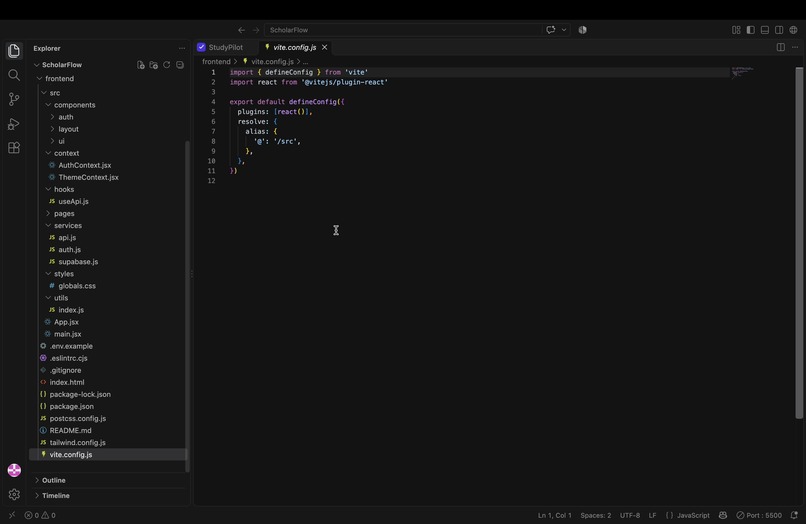
Task: Select the vite.config.js editor tab
Action: [x=295, y=47]
